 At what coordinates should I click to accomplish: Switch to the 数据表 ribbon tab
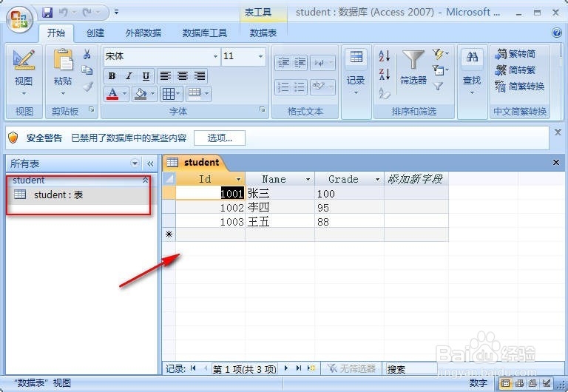pos(263,33)
